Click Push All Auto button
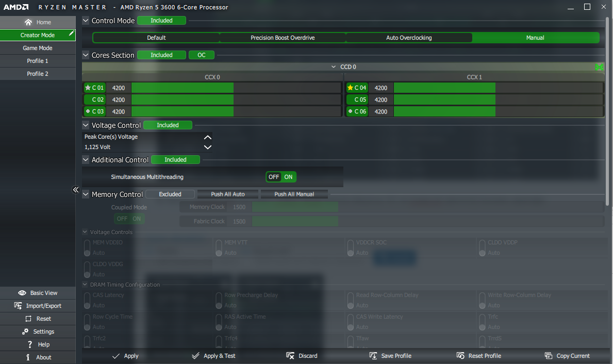613x364 pixels. [x=228, y=194]
